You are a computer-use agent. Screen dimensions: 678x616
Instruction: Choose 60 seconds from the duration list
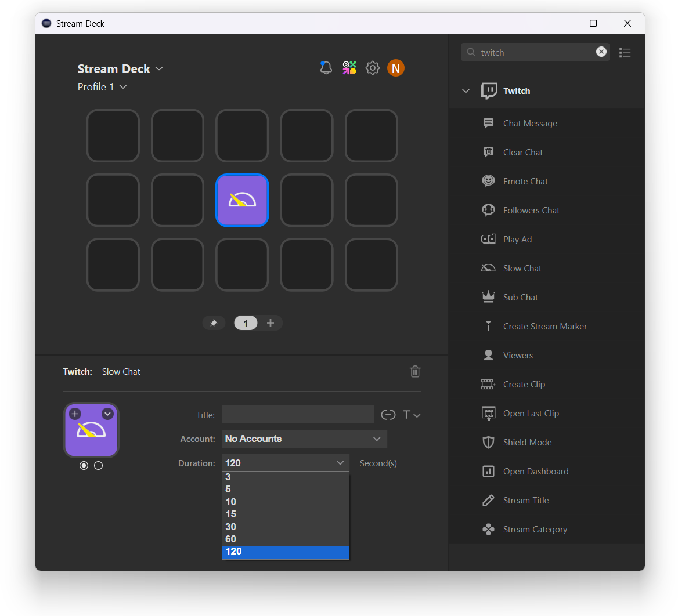click(x=286, y=539)
